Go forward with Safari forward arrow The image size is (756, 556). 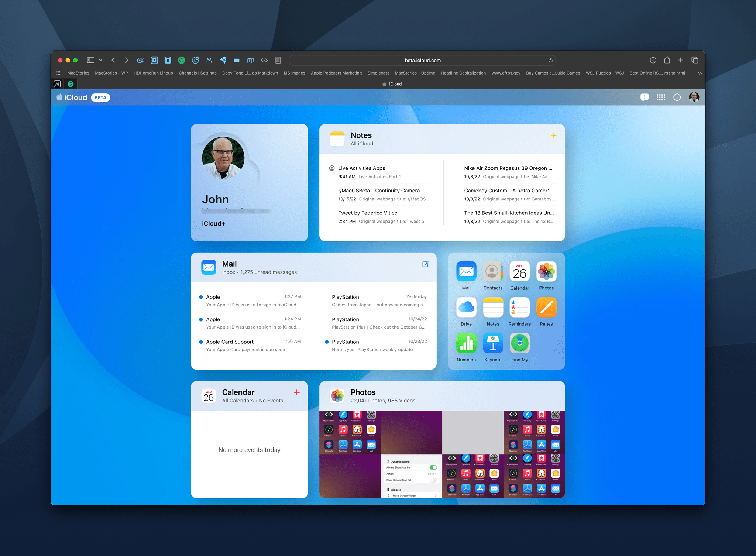click(x=126, y=60)
